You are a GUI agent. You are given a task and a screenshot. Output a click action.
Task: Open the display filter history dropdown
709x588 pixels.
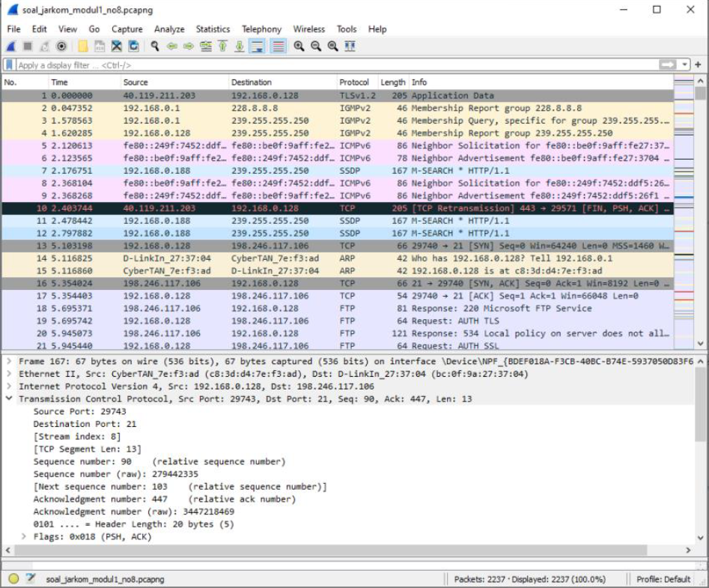[685, 64]
